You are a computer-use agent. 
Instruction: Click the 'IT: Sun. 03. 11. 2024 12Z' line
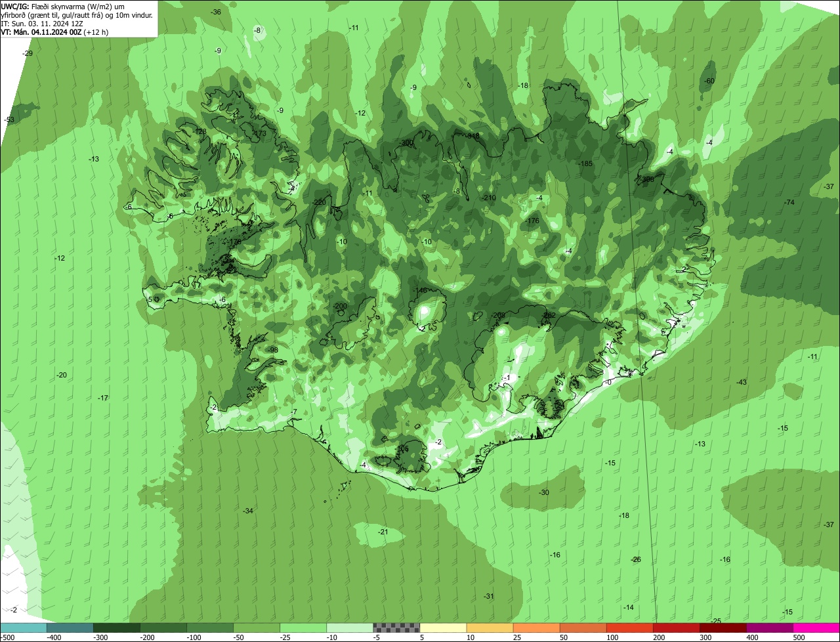click(x=42, y=23)
